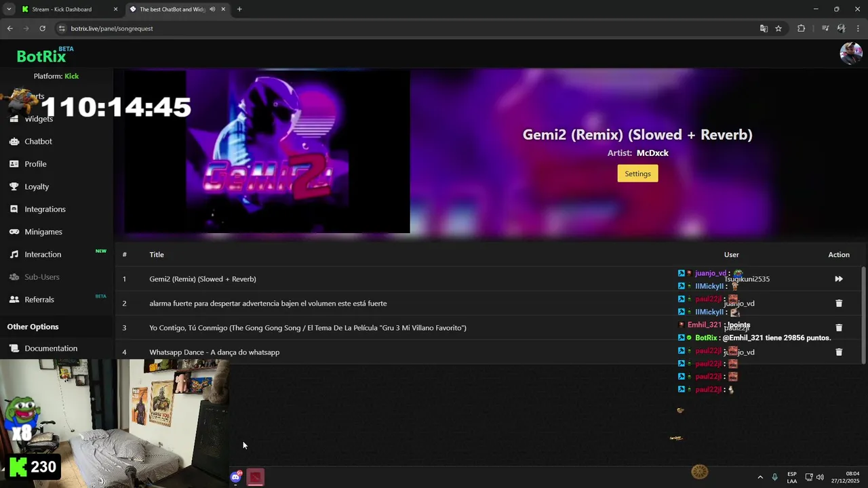This screenshot has width=868, height=488.
Task: Select the alarma fuerte para despertar title
Action: coord(268,303)
